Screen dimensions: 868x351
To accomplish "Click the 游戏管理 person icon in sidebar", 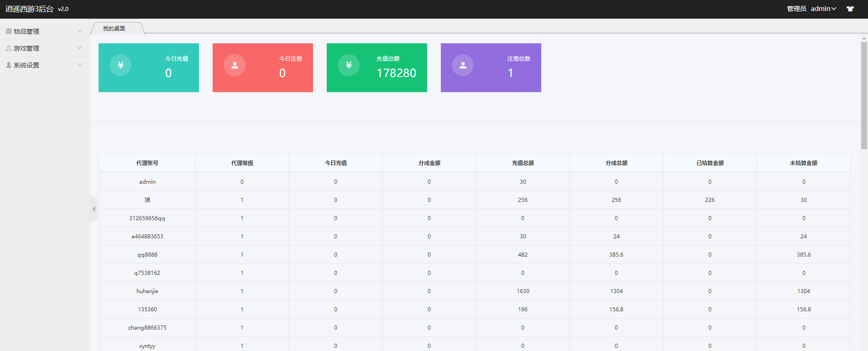I will tap(9, 48).
